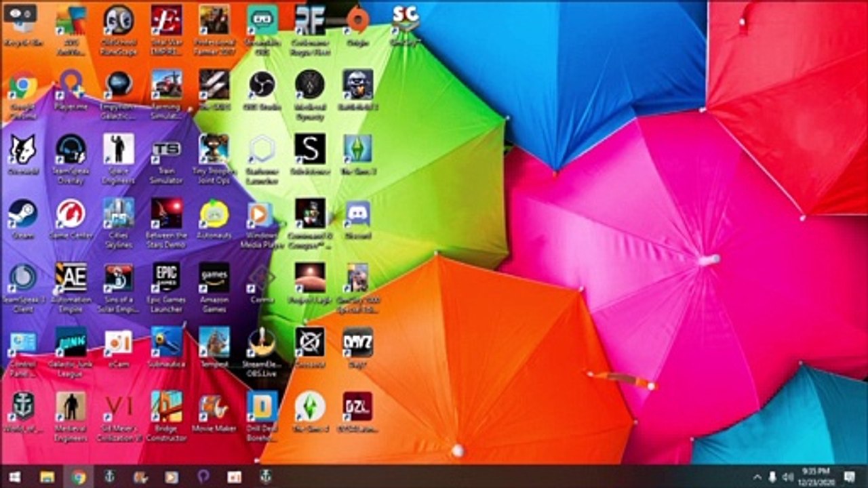
Task: Click the Cities Skylines shortcut
Action: (118, 224)
